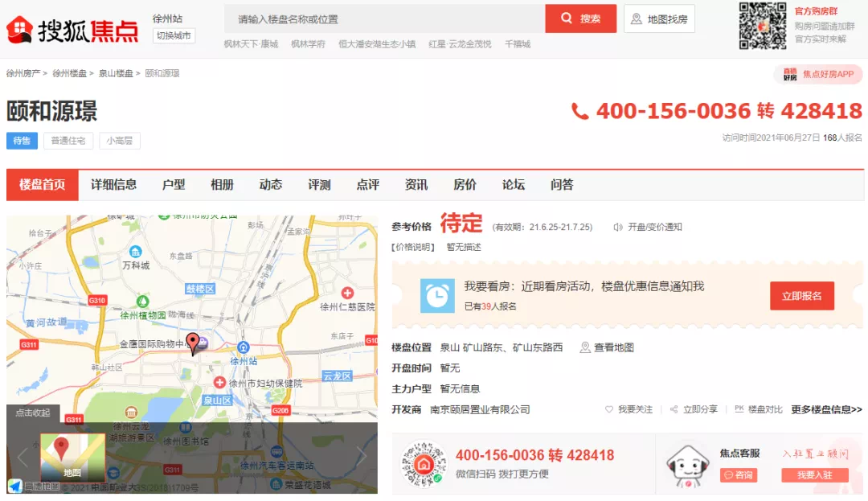Click the property search input field
868x501 pixels.
385,18
